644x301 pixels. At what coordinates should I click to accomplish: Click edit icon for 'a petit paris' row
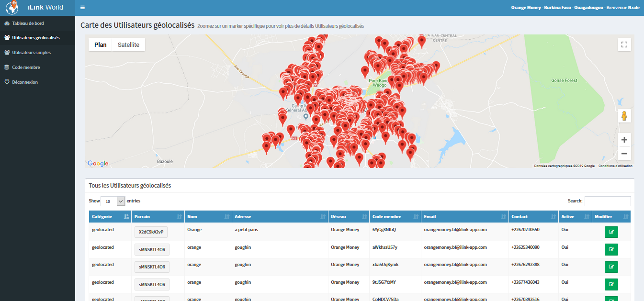coord(611,232)
